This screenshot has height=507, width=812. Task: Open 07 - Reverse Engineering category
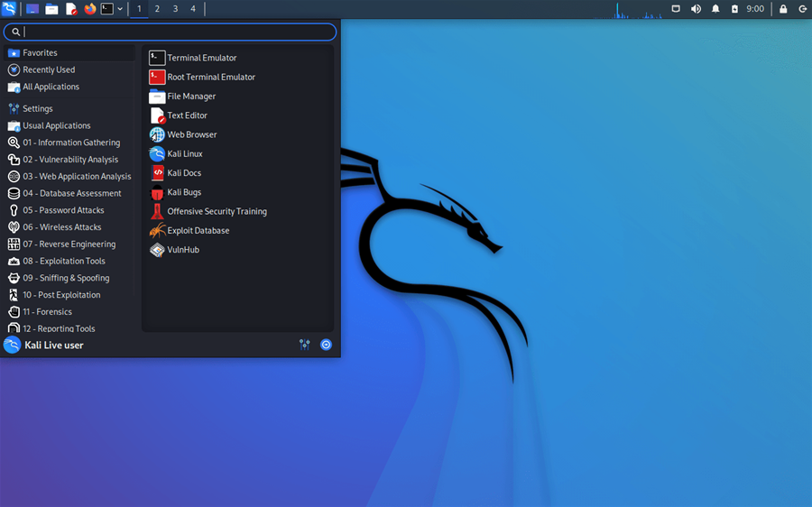[69, 244]
